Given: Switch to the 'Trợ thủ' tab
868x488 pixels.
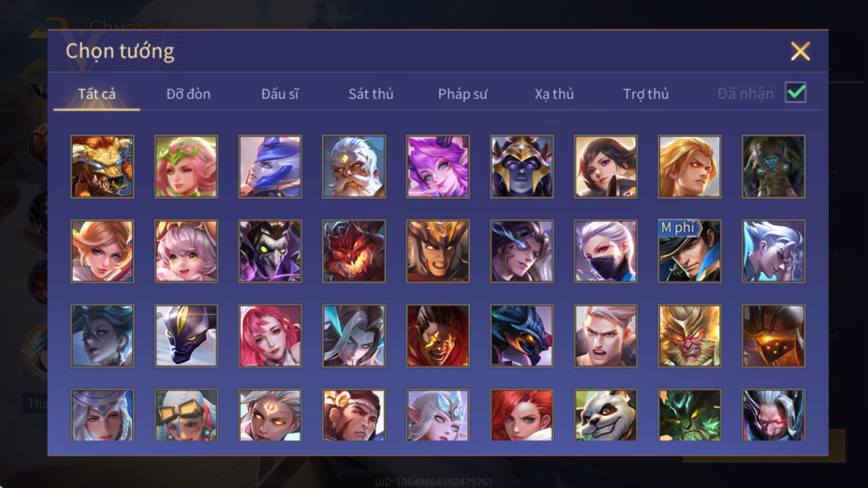Looking at the screenshot, I should pyautogui.click(x=646, y=94).
